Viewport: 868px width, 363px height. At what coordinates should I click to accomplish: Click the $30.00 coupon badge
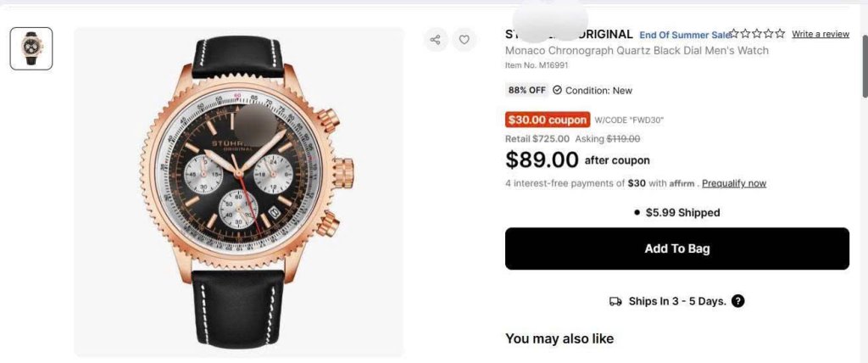pos(547,120)
